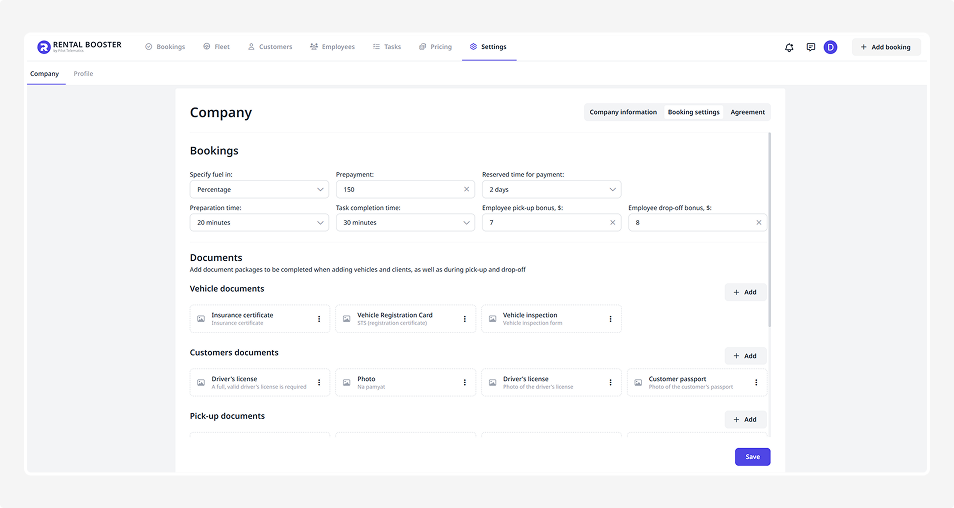Add a new vehicle document
Image resolution: width=954 pixels, height=508 pixels.
coord(745,292)
